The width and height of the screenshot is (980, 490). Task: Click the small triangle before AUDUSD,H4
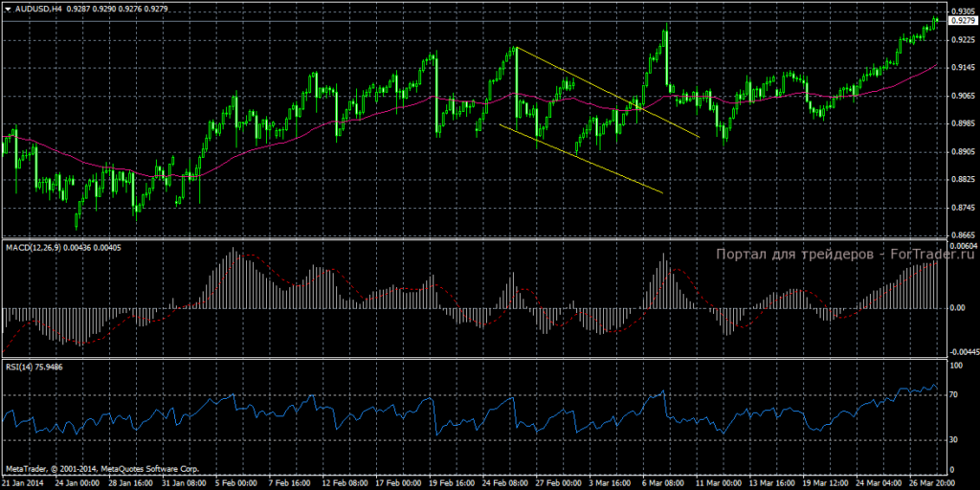click(x=8, y=10)
